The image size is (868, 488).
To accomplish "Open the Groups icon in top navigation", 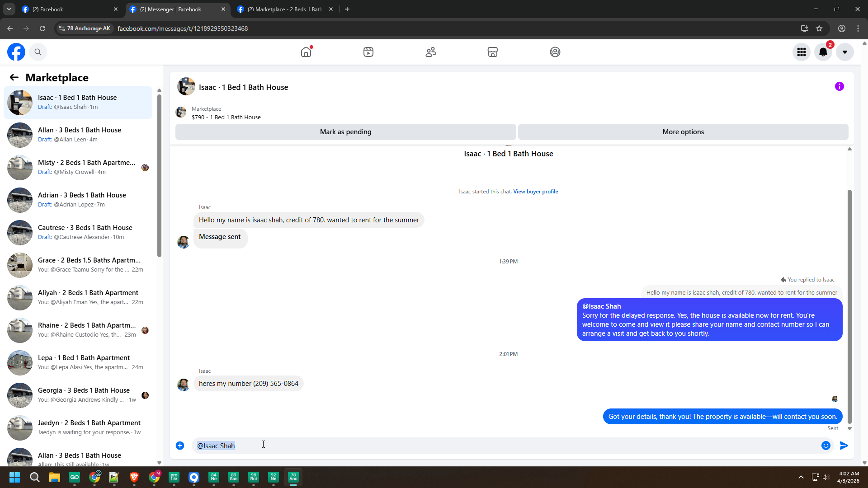I will [x=555, y=52].
